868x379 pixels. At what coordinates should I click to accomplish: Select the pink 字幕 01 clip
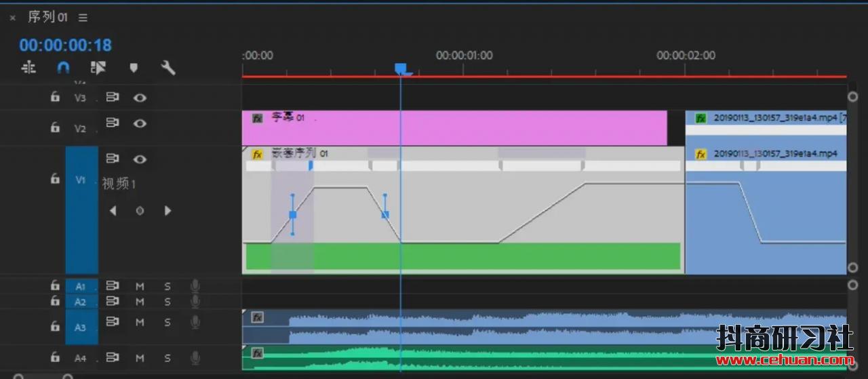(454, 129)
